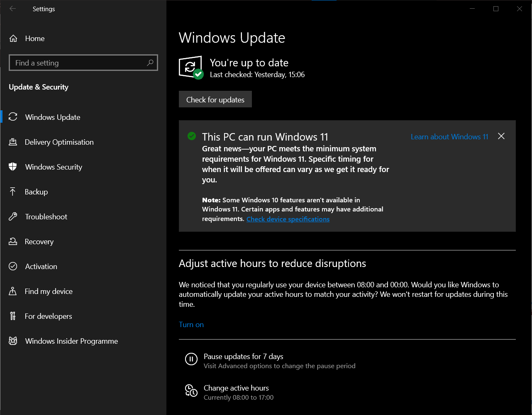The image size is (532, 415).
Task: Click the Find my device icon
Action: pos(13,291)
